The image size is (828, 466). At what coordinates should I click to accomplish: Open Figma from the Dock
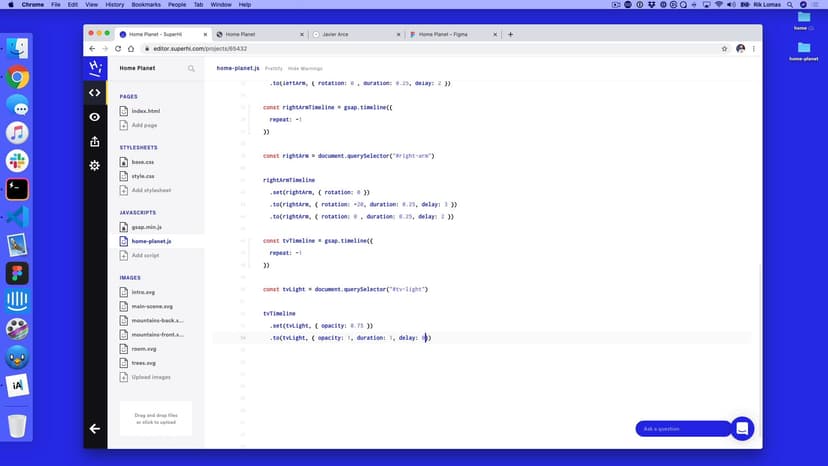17,273
